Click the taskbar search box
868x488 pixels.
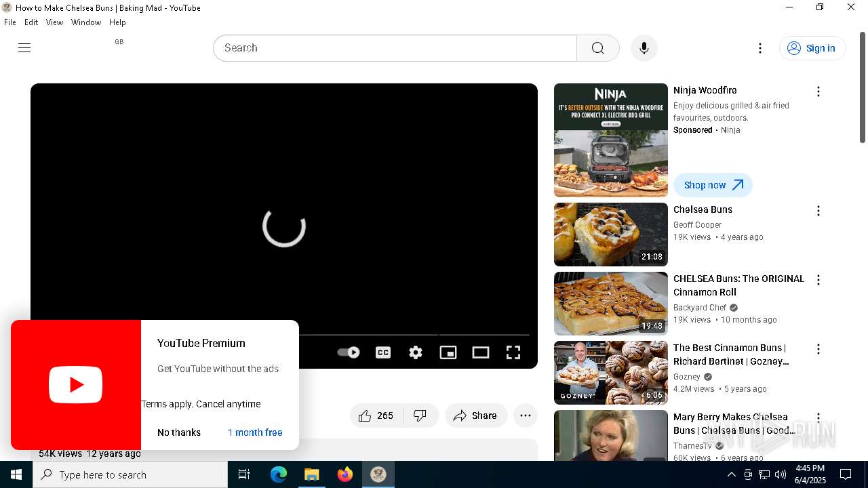point(130,474)
